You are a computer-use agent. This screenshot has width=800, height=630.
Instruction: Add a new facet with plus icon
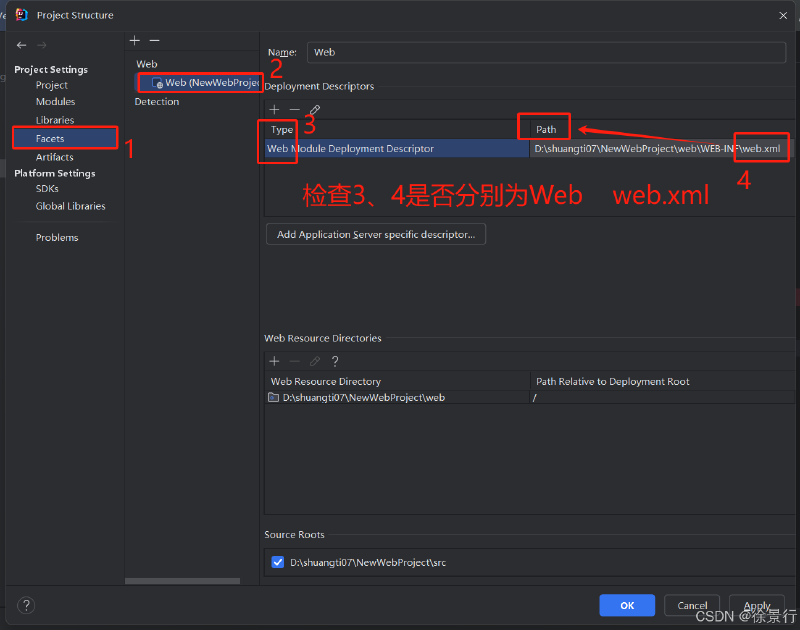click(135, 40)
